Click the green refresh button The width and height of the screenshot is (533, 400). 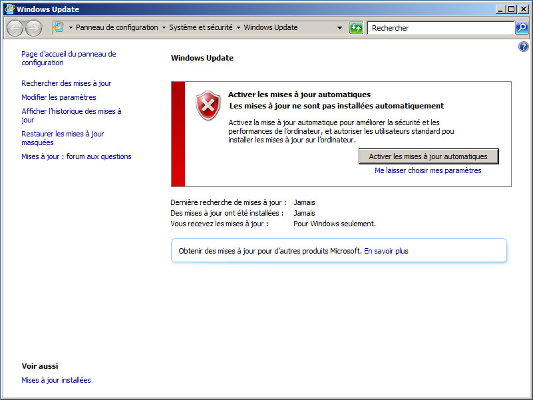click(356, 28)
